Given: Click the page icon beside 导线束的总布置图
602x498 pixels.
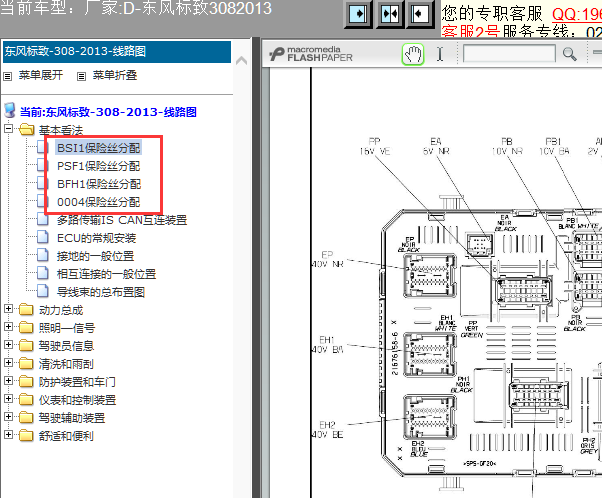Looking at the screenshot, I should (x=43, y=291).
